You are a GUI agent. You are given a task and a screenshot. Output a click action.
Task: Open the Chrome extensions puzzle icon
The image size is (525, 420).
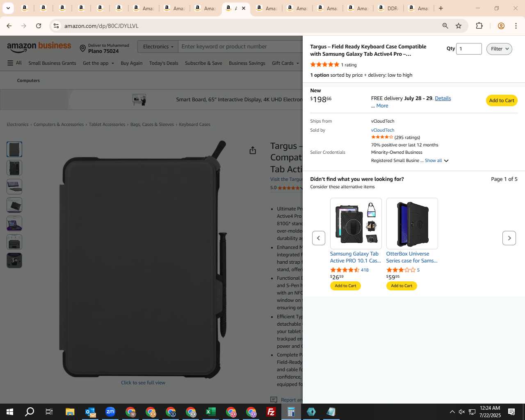click(x=479, y=26)
